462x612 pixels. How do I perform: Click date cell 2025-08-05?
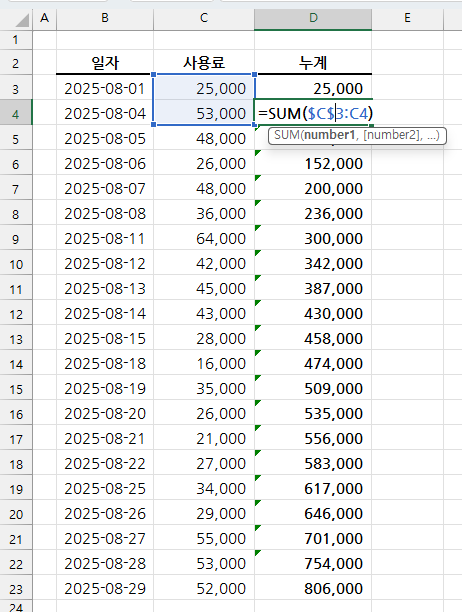(x=105, y=138)
